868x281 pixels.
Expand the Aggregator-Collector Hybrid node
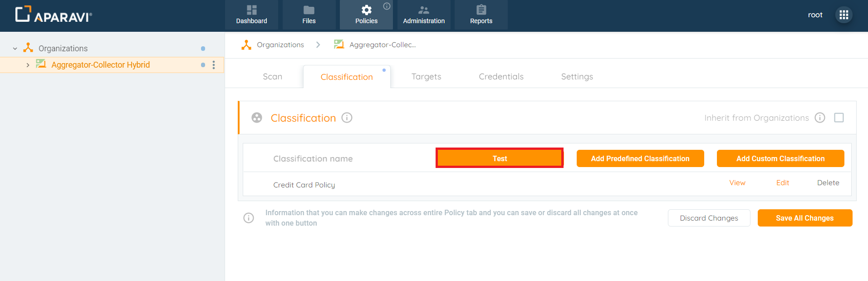point(28,64)
